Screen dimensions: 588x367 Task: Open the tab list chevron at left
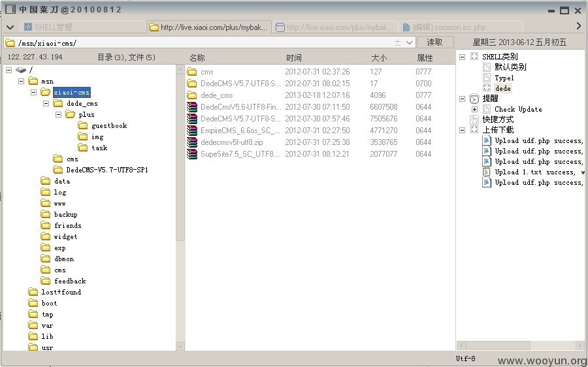(10, 27)
